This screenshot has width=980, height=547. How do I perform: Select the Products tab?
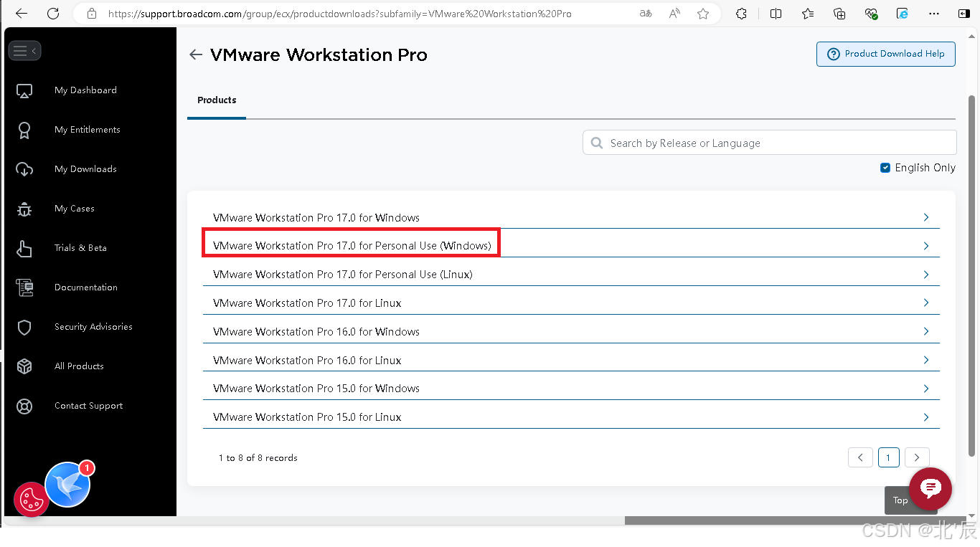point(217,100)
